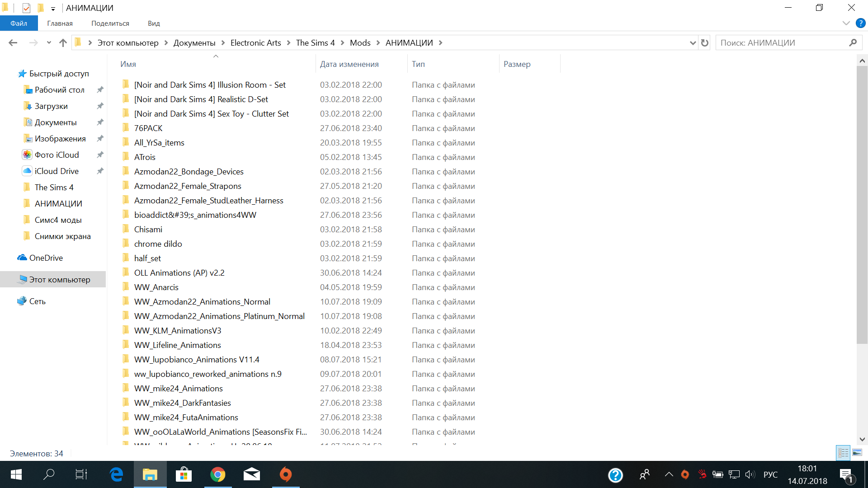Select OneDrive in navigation pane
This screenshot has width=868, height=488.
pos(46,258)
